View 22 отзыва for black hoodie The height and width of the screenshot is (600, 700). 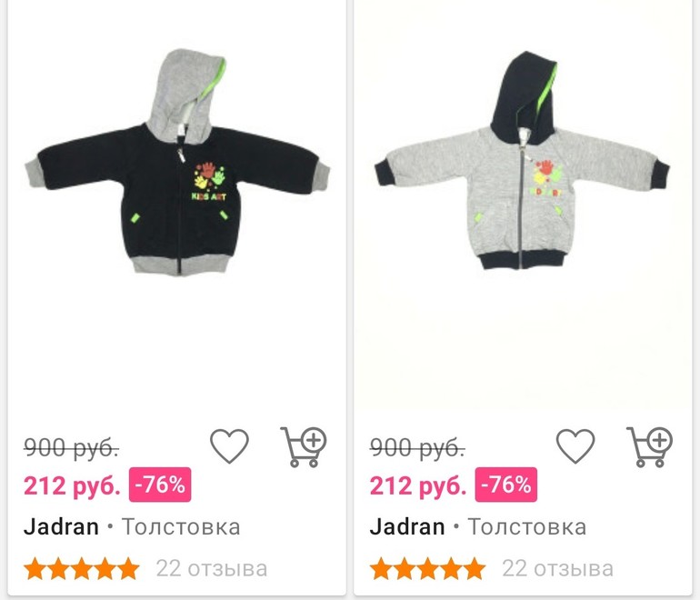212,569
